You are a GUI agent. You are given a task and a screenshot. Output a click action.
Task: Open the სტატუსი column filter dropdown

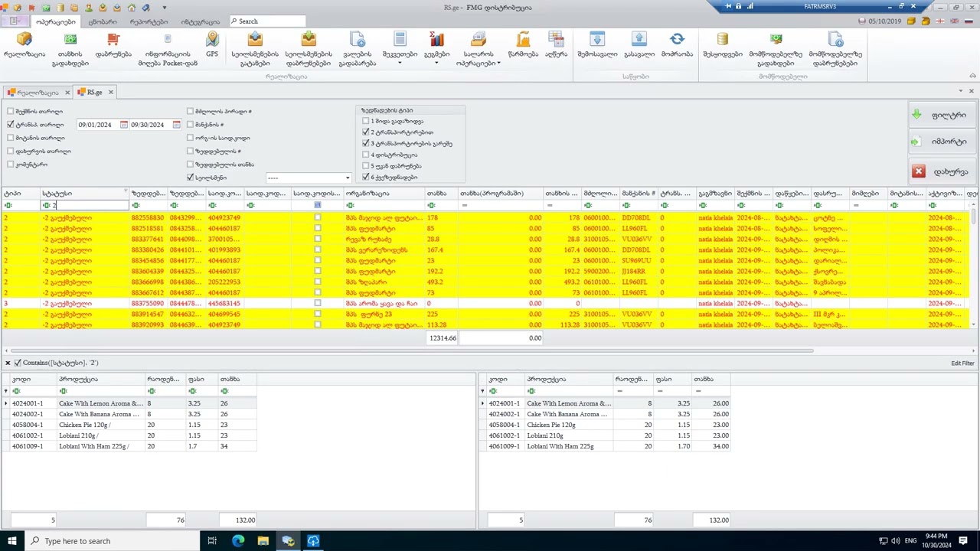[x=126, y=191]
